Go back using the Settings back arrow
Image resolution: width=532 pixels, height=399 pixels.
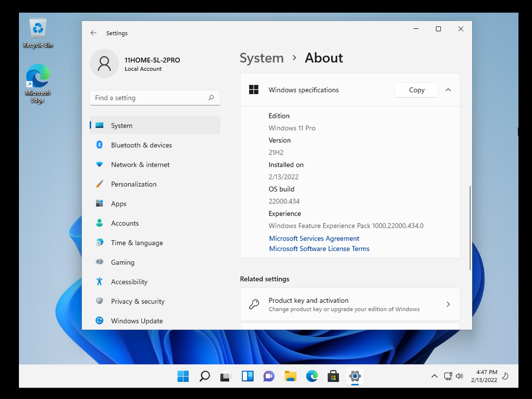pyautogui.click(x=93, y=33)
